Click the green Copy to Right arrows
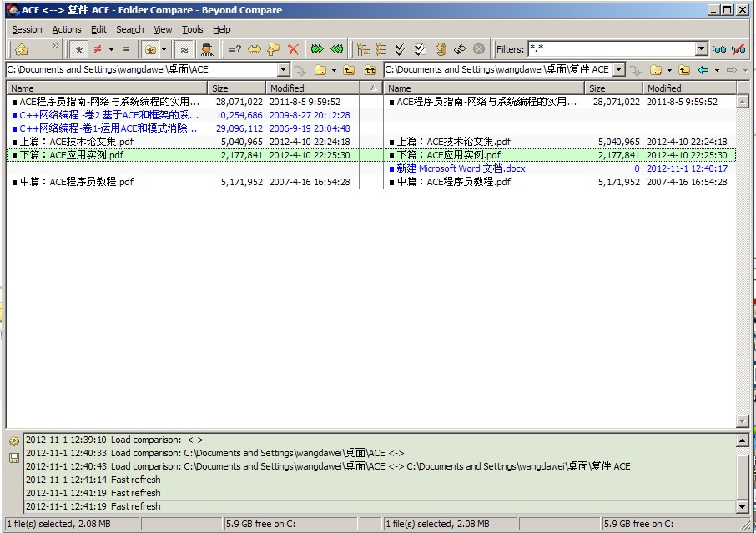The image size is (756, 533). (x=318, y=49)
